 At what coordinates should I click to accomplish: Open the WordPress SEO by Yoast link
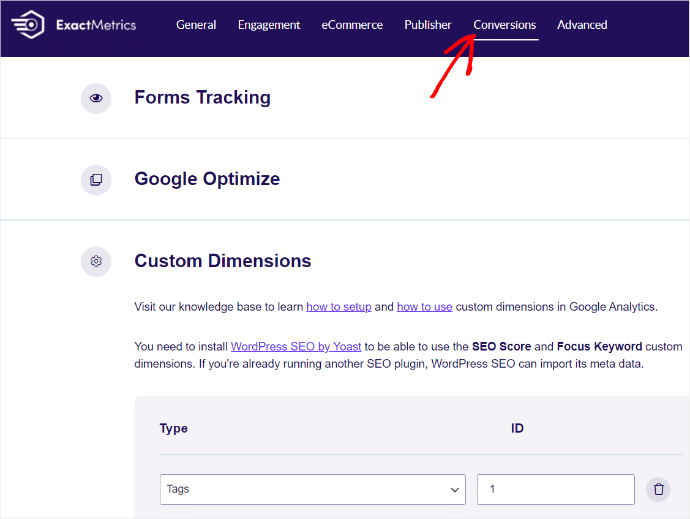[296, 346]
